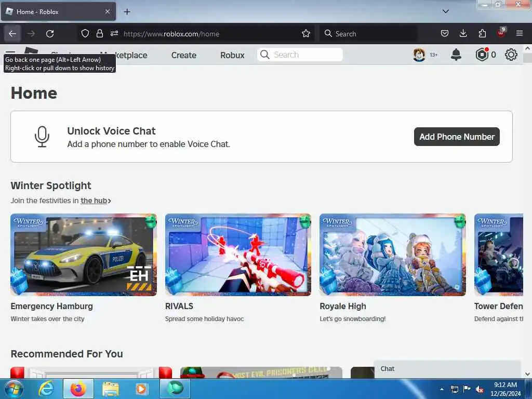Image resolution: width=532 pixels, height=399 pixels.
Task: Open the Firefox downloads panel
Action: pos(463,34)
